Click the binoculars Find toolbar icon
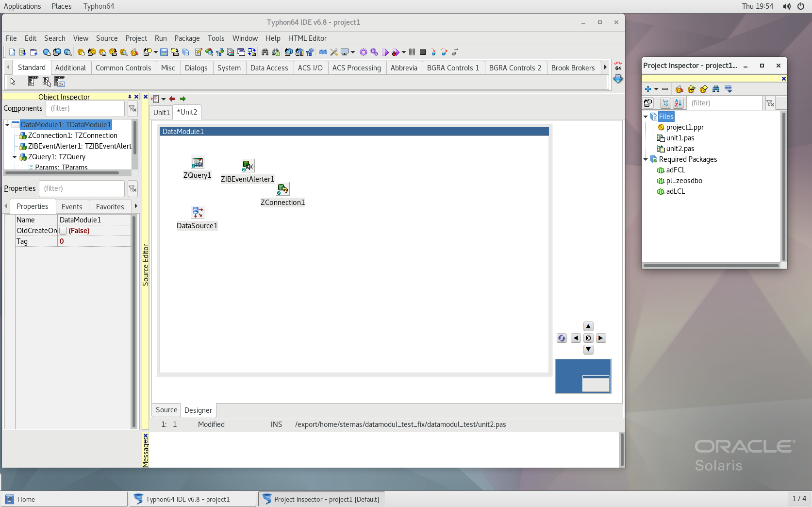The height and width of the screenshot is (507, 812). [265, 52]
